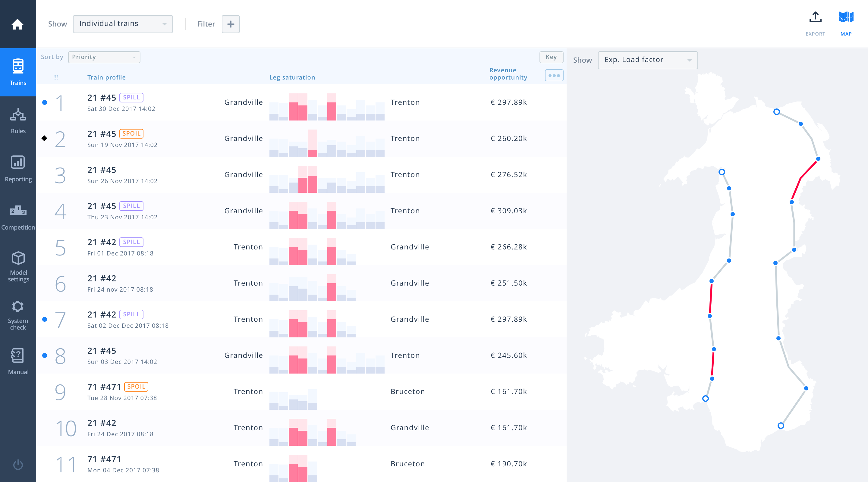This screenshot has height=482, width=868.
Task: Open the Show 'Individual trains' dropdown
Action: (x=123, y=24)
